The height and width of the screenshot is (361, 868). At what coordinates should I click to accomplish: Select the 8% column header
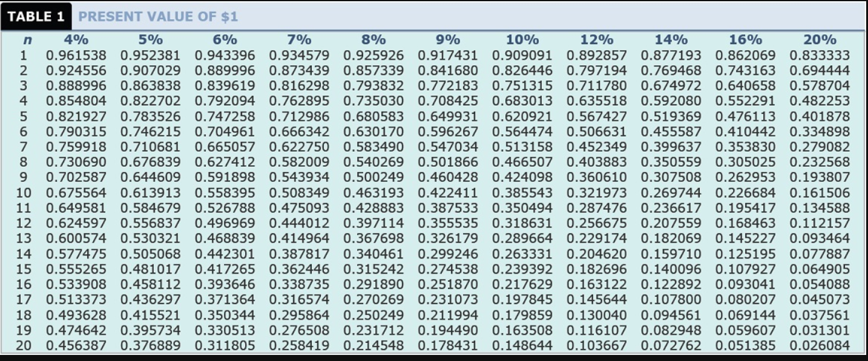[x=373, y=40]
